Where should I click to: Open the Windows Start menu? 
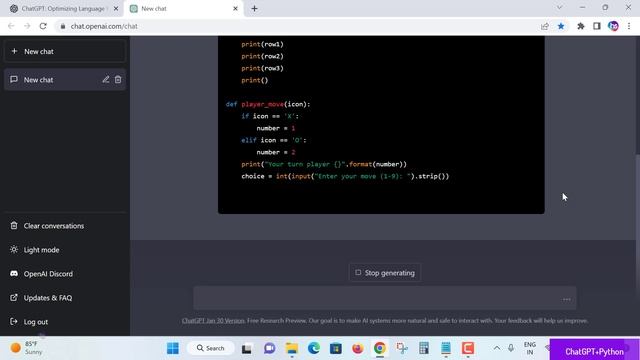(173, 348)
